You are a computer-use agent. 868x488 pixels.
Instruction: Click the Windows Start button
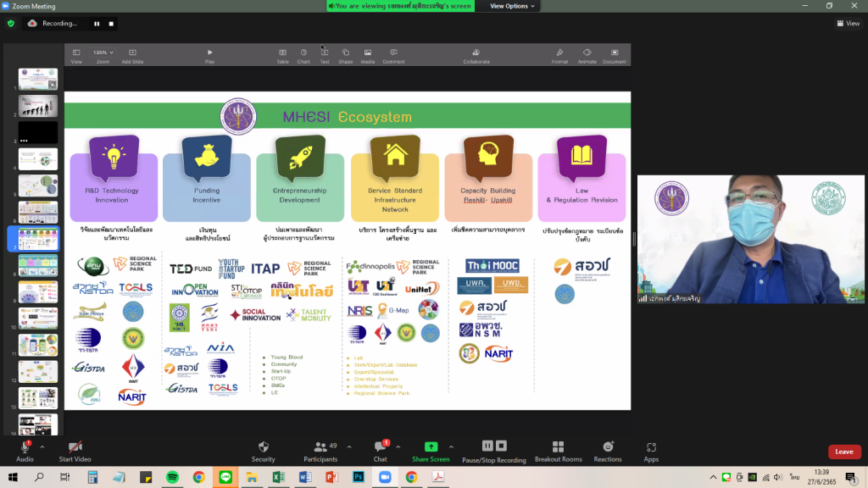pyautogui.click(x=13, y=477)
